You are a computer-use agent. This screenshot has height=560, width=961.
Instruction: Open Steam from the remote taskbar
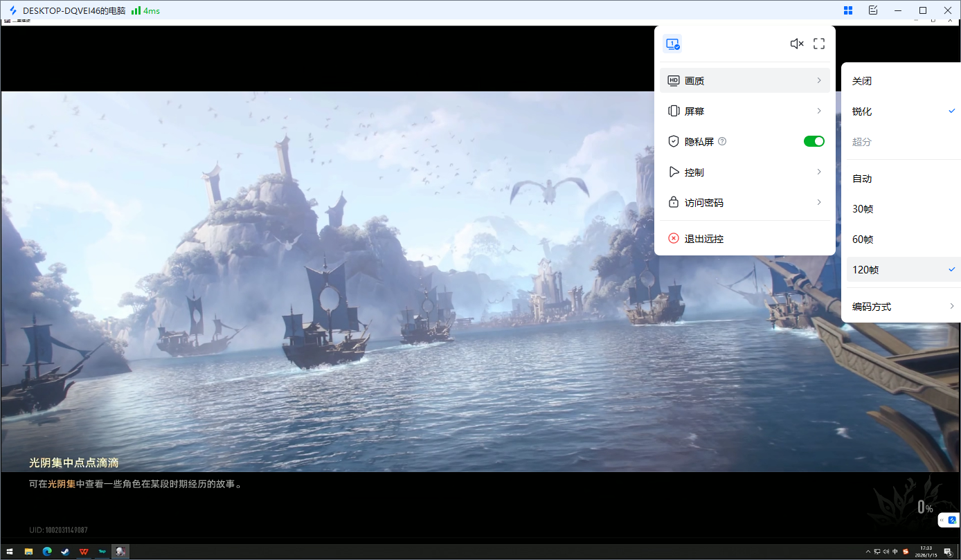(65, 552)
